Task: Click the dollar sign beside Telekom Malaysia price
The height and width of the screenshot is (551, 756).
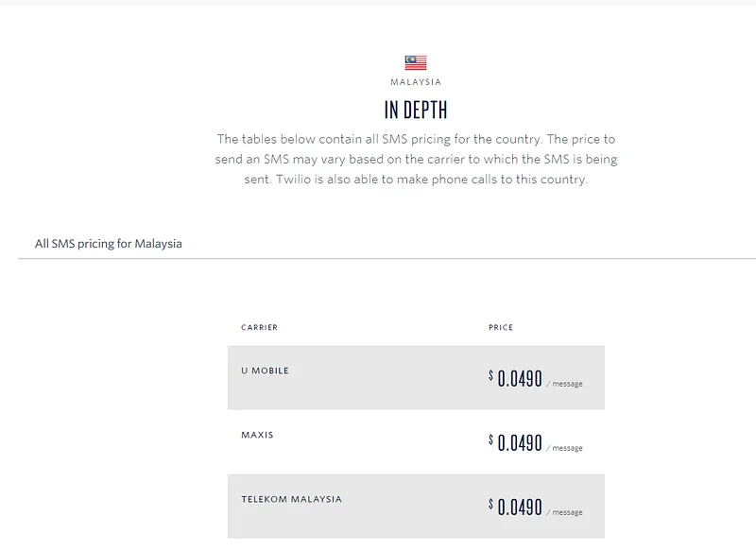Action: [x=490, y=504]
